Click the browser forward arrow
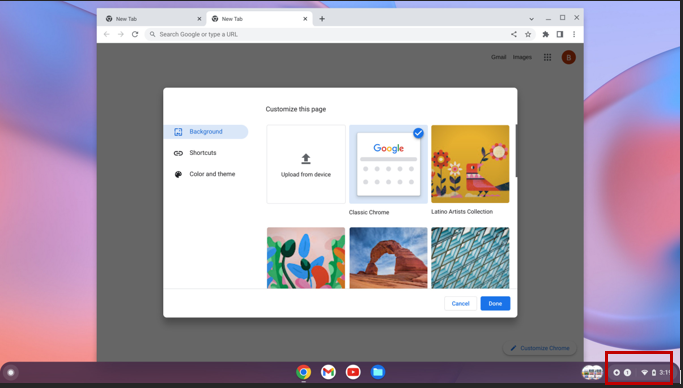The height and width of the screenshot is (388, 683). tap(121, 34)
